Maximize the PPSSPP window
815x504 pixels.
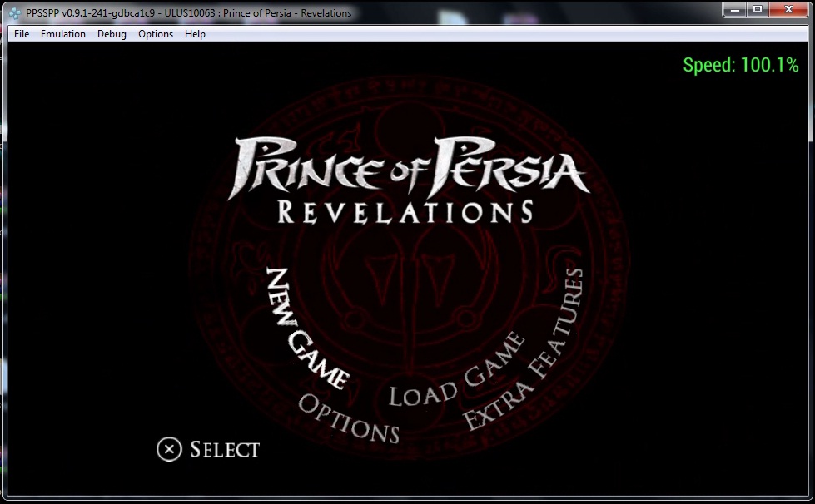tap(758, 10)
